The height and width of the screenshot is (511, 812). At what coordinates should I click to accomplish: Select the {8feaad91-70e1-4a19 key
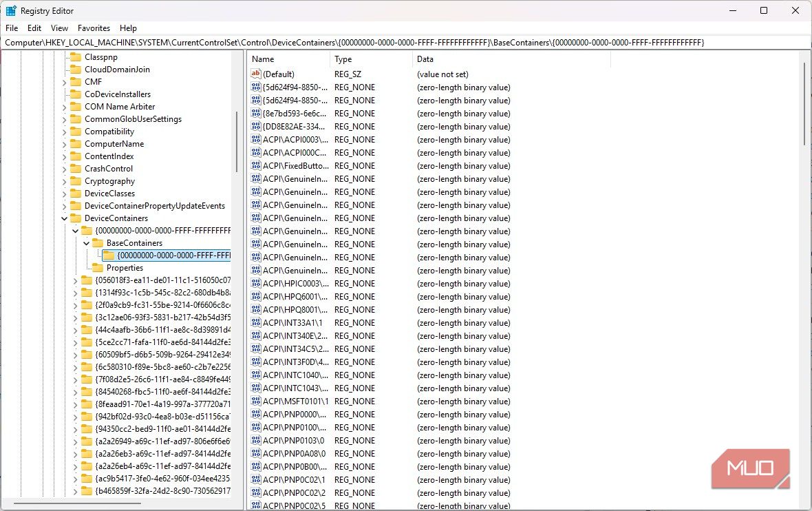pyautogui.click(x=162, y=404)
